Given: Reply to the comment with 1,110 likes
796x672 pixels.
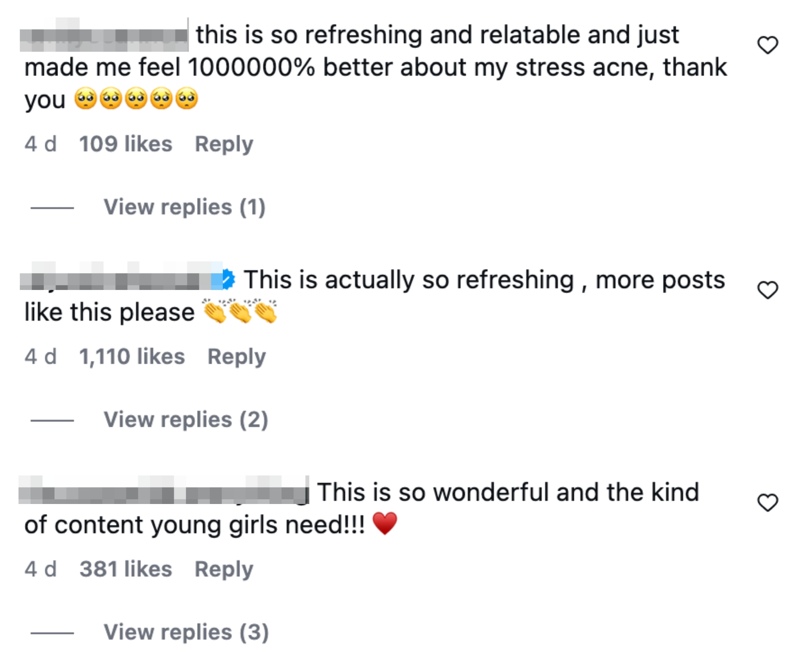Looking at the screenshot, I should tap(237, 357).
